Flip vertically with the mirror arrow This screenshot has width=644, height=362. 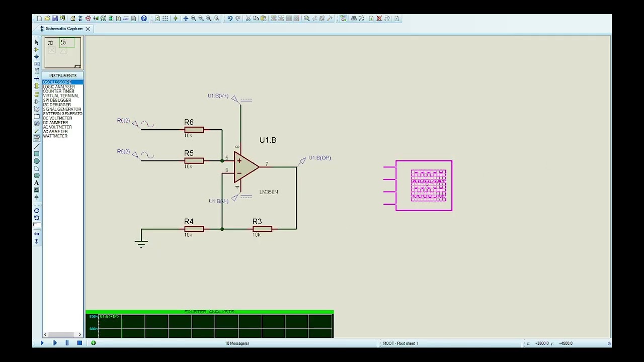pyautogui.click(x=36, y=241)
